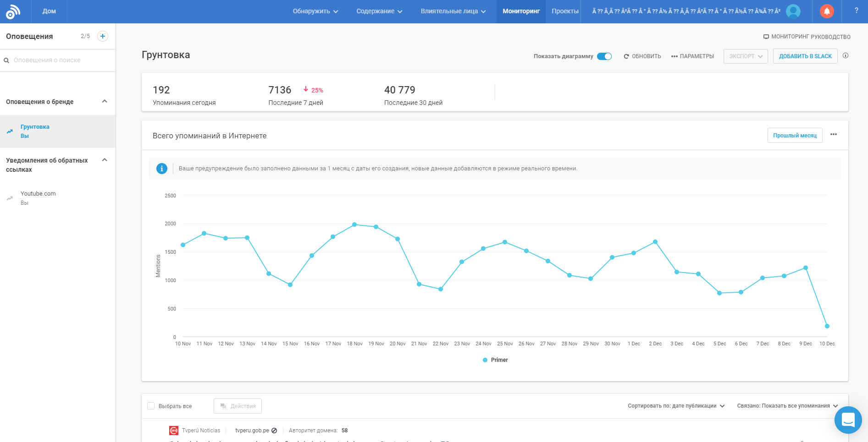The width and height of the screenshot is (868, 442).
Task: Click the info icon next to Add to Slack
Action: click(846, 56)
